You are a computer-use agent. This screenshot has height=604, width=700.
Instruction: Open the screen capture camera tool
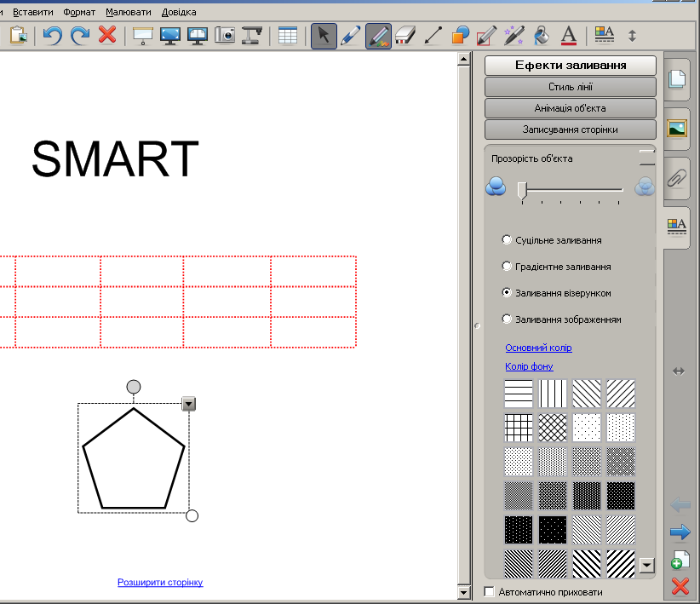click(225, 35)
